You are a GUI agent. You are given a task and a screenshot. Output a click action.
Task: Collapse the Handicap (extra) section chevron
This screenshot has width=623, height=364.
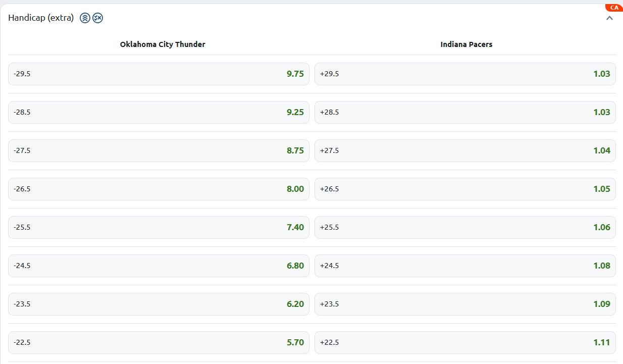(x=609, y=18)
